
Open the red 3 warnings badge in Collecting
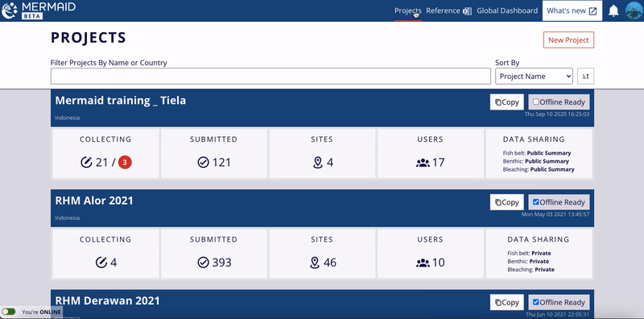(125, 163)
